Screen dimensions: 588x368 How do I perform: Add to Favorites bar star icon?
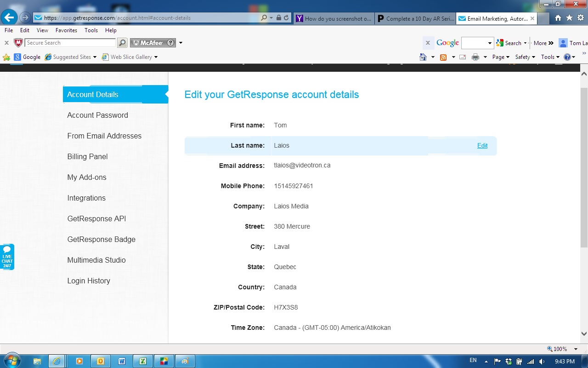coord(6,57)
